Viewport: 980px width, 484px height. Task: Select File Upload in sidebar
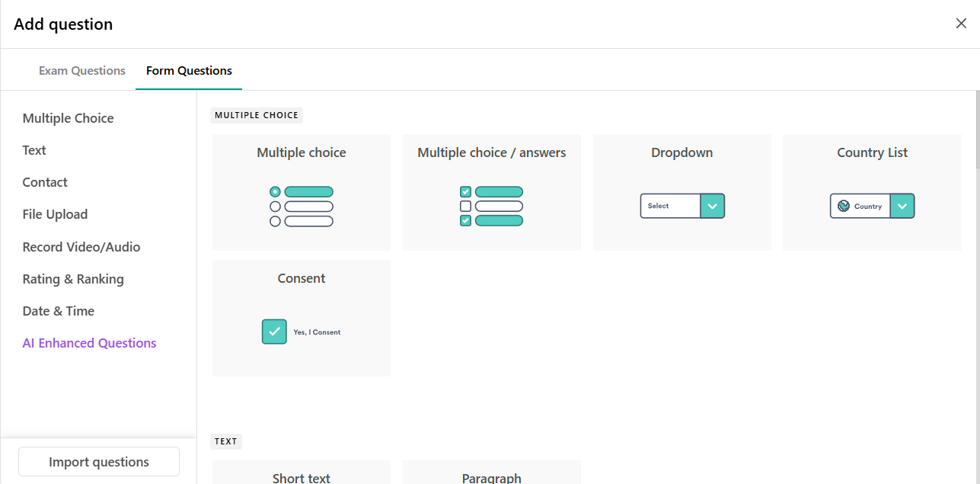[x=55, y=214]
